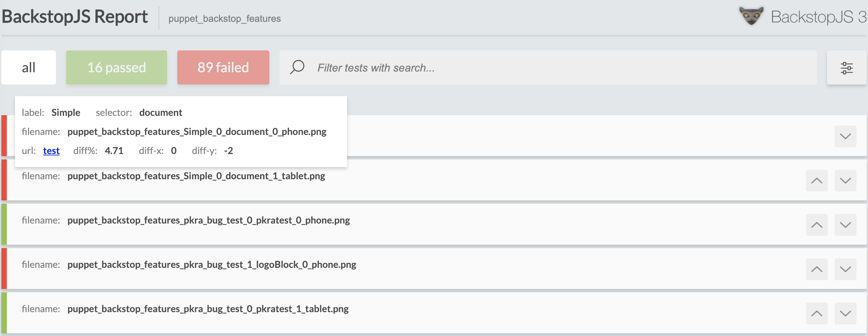Filter to the 16 passed tests
The width and height of the screenshot is (868, 336).
pos(117,67)
